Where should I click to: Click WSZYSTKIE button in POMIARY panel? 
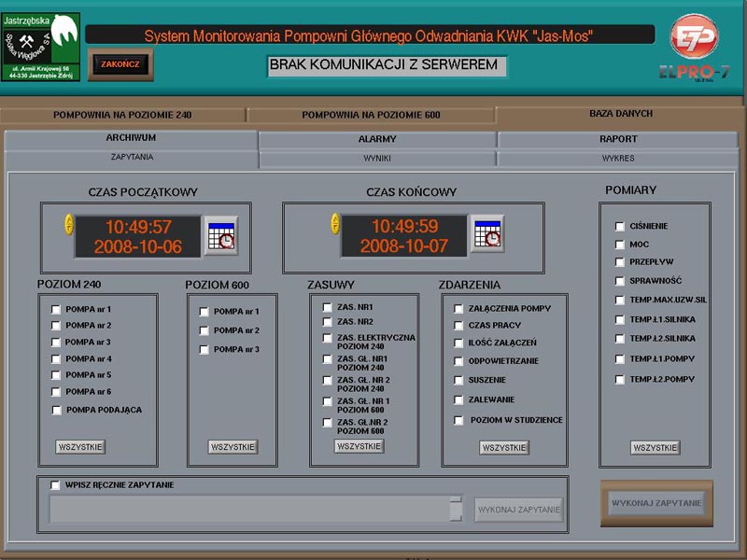click(655, 448)
